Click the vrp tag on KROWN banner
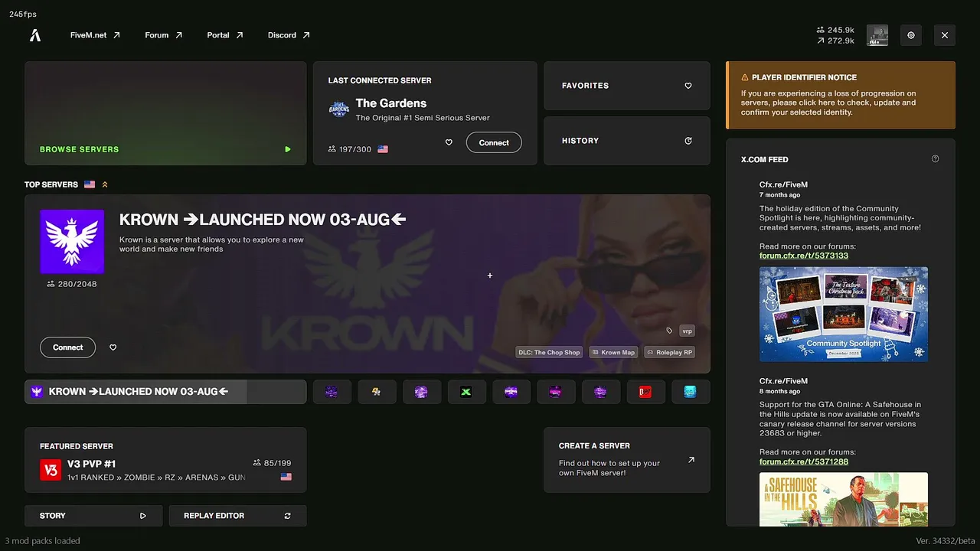 pyautogui.click(x=687, y=331)
